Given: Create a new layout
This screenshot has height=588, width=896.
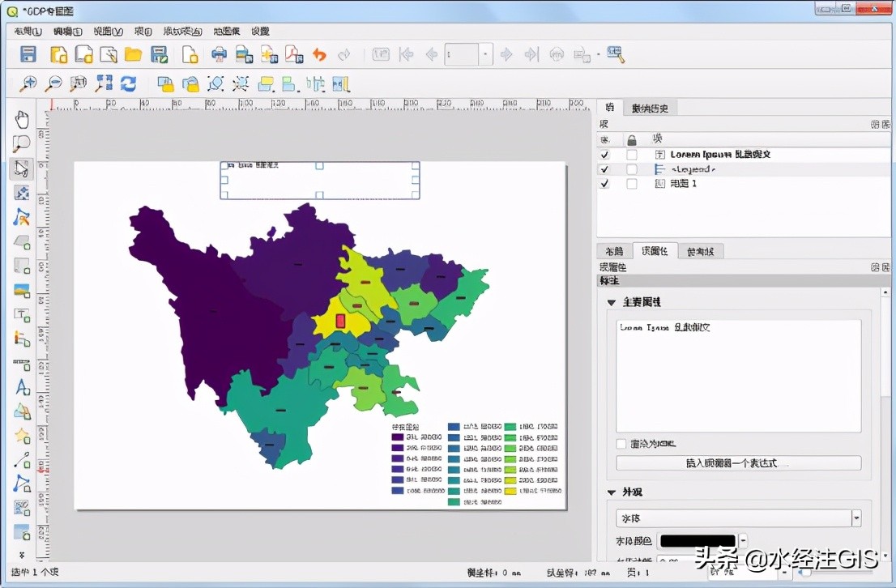Looking at the screenshot, I should pyautogui.click(x=59, y=54).
